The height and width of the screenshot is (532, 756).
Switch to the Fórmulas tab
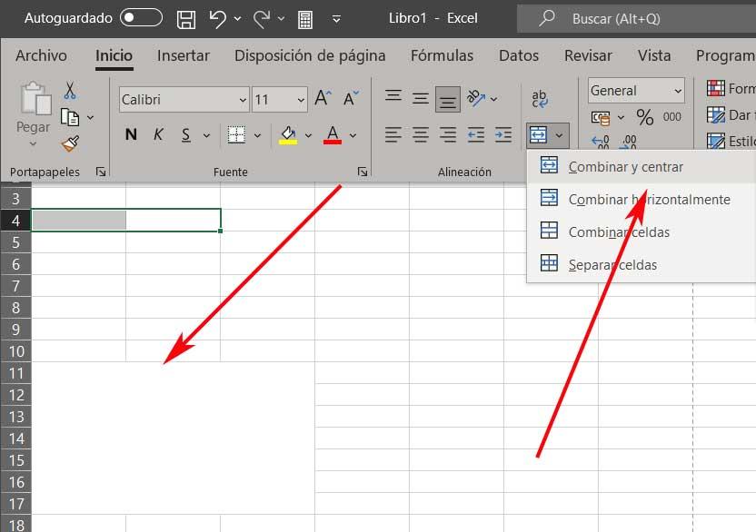(442, 55)
